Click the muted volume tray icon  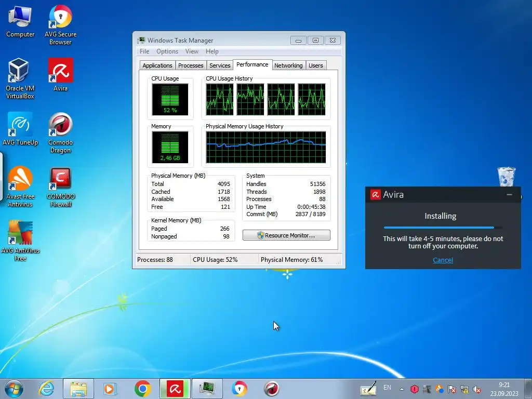coord(477,389)
